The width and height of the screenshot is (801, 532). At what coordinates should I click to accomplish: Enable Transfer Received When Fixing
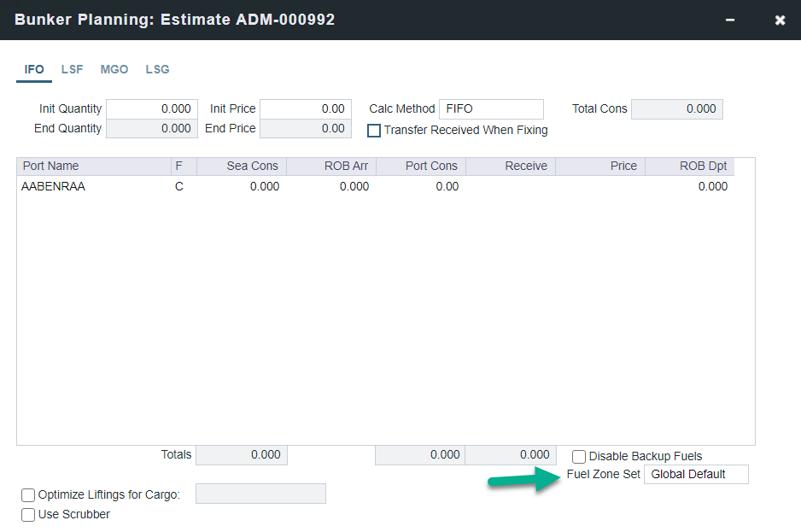[x=374, y=131]
